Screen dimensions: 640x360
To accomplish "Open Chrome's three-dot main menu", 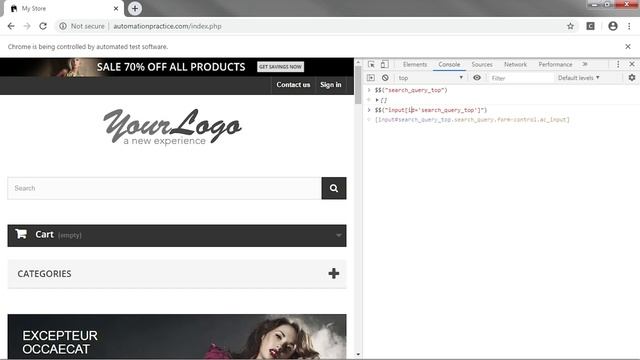I will [x=629, y=26].
